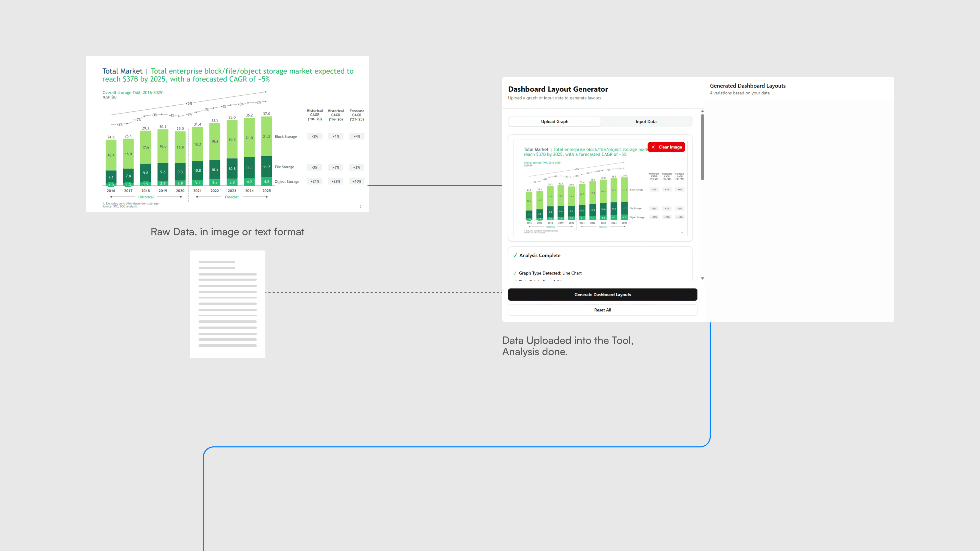The height and width of the screenshot is (551, 980).
Task: Click the Reset All button
Action: point(602,310)
